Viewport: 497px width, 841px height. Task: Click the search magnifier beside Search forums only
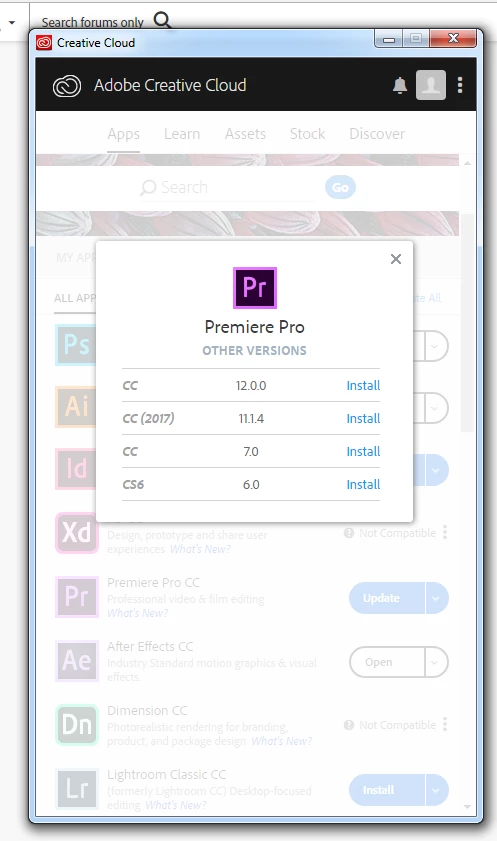[x=162, y=20]
